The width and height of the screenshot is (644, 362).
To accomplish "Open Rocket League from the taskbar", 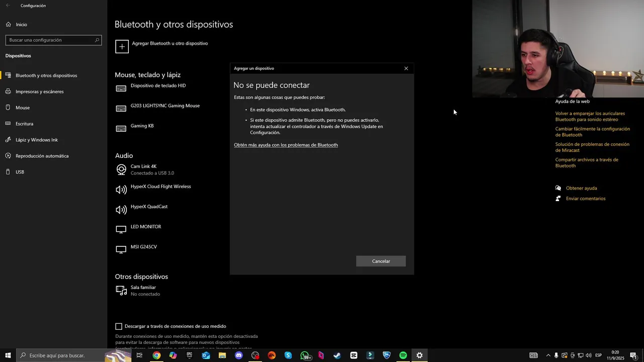I will pos(386,355).
